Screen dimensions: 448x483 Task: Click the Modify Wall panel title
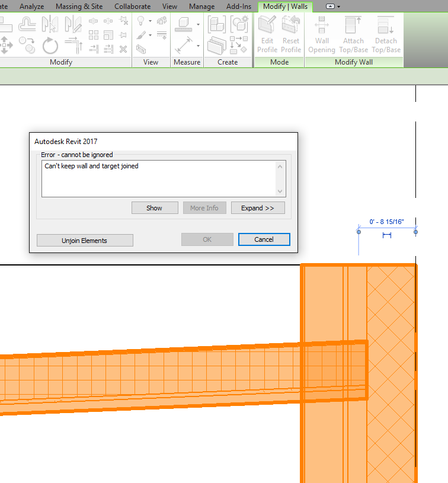(354, 62)
